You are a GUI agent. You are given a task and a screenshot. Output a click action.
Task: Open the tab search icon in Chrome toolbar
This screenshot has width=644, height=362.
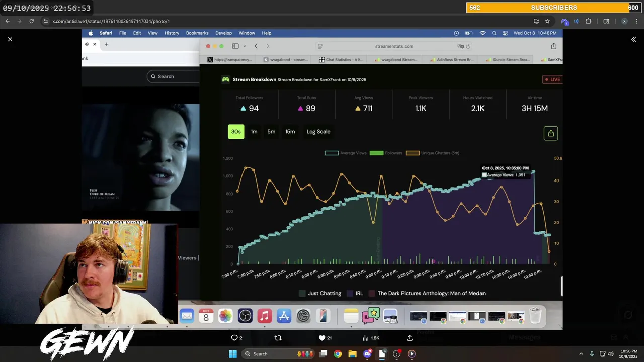click(x=606, y=21)
